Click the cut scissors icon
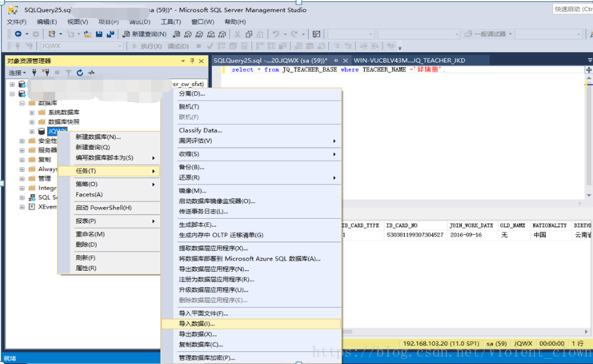The height and width of the screenshot is (364, 593). click(x=237, y=34)
